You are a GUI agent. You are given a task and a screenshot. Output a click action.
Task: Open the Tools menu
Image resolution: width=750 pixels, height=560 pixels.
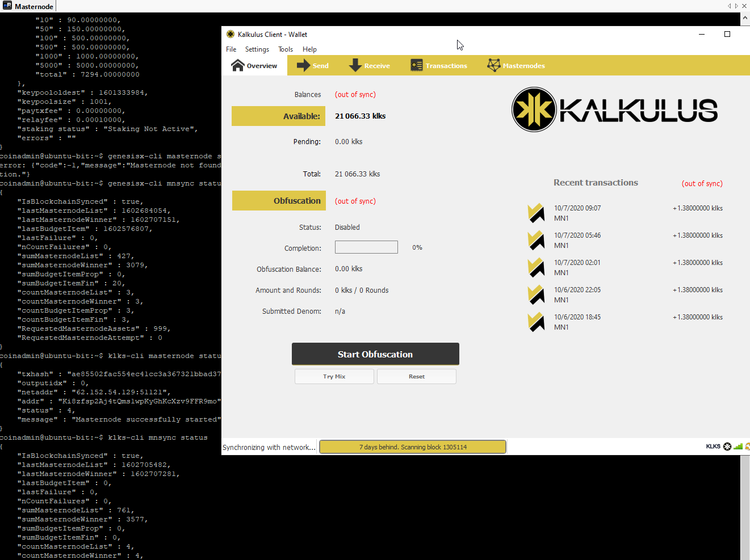[x=286, y=49]
